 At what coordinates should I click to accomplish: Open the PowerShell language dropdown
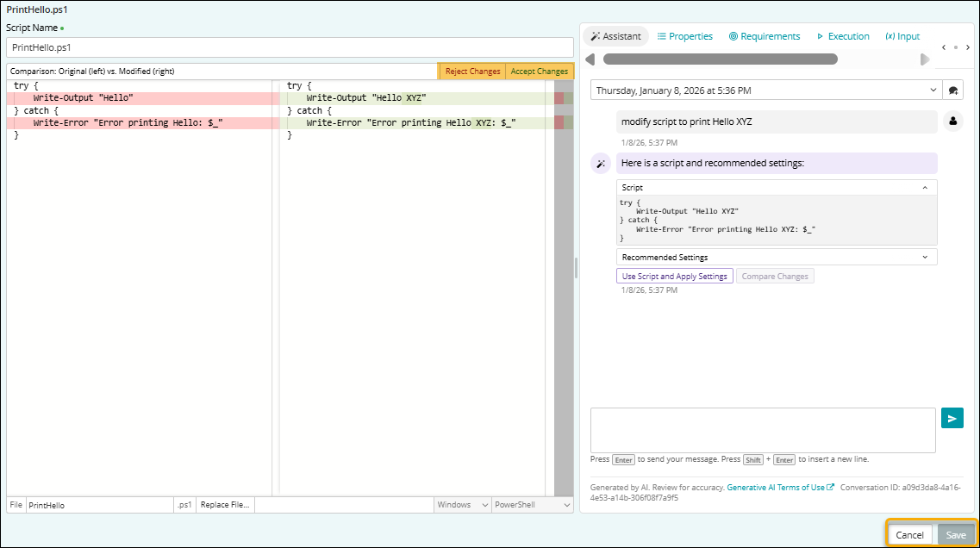[x=531, y=505]
